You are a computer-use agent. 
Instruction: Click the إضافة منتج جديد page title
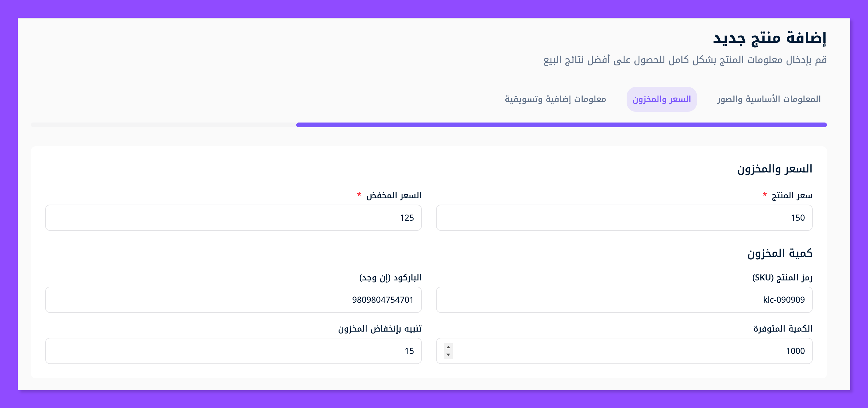click(770, 38)
